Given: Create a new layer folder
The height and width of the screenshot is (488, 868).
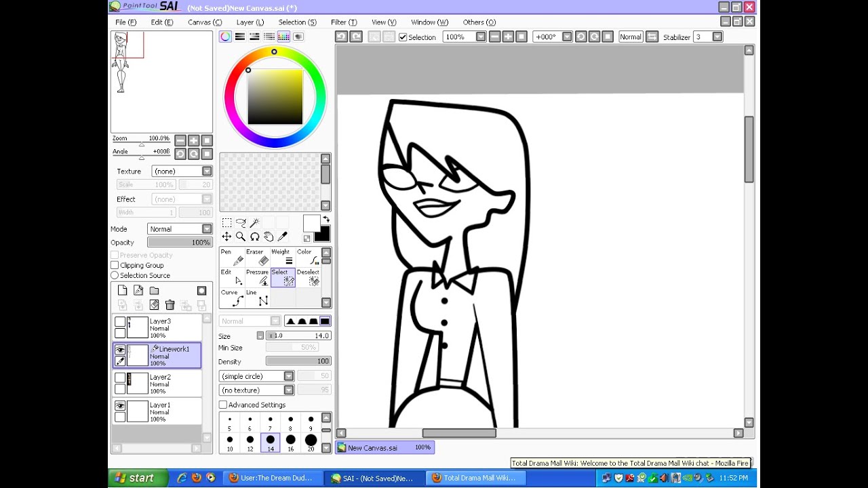Looking at the screenshot, I should (155, 291).
